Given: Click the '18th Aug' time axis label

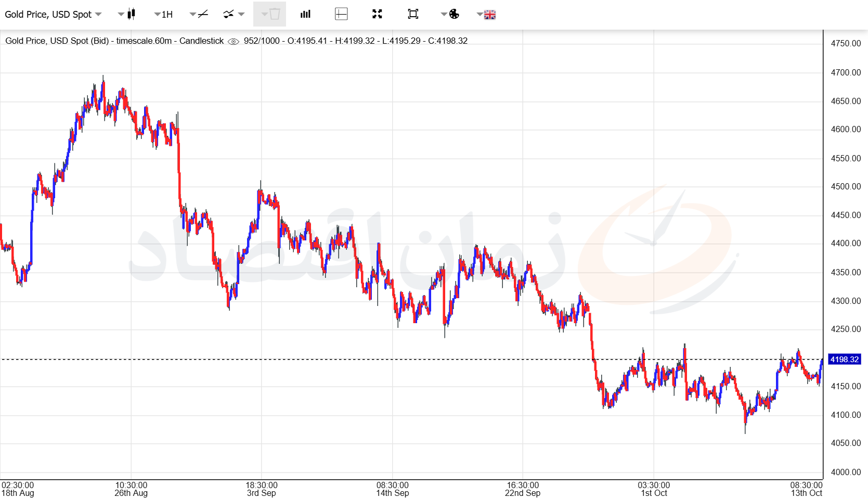Looking at the screenshot, I should click(x=18, y=493).
